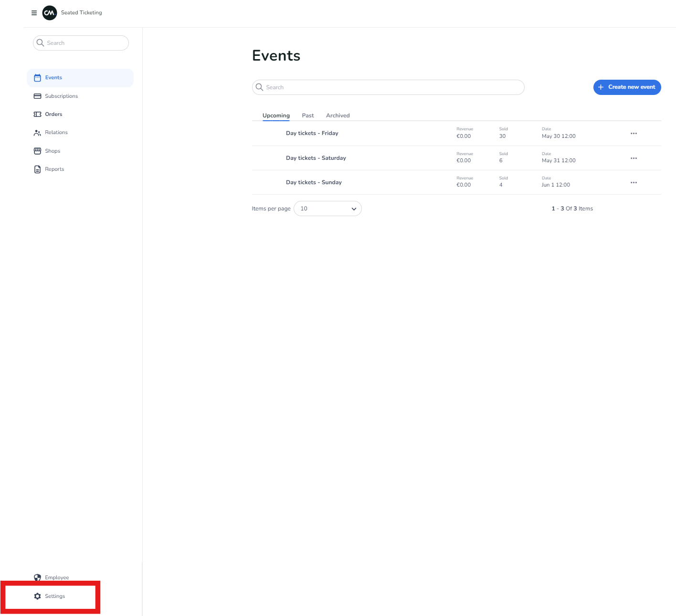
Task: Click the hamburger menu icon
Action: [x=34, y=13]
